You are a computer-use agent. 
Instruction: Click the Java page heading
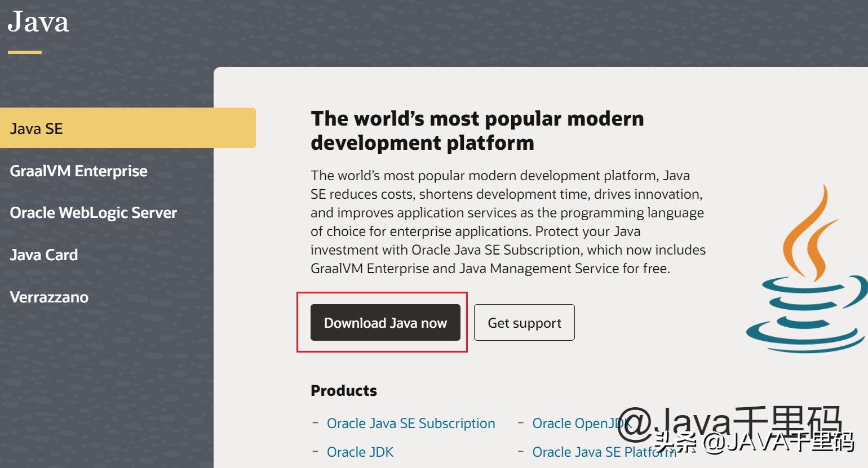click(x=38, y=22)
